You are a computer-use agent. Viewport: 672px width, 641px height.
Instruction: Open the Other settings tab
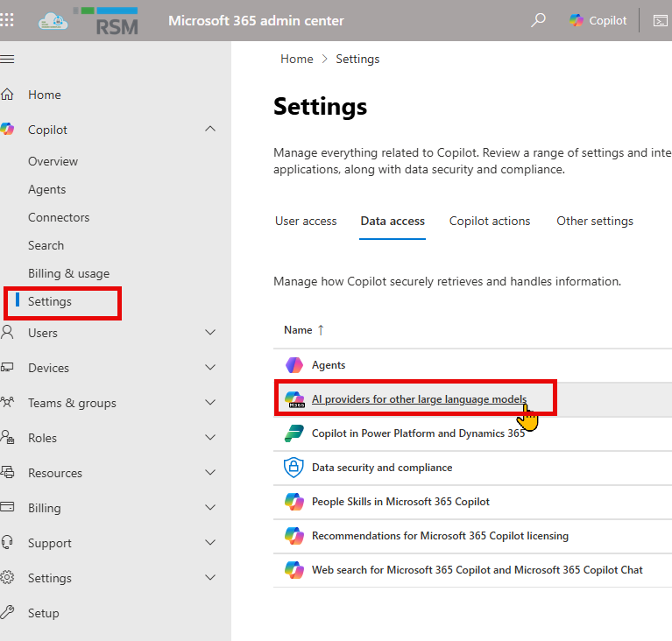tap(594, 221)
